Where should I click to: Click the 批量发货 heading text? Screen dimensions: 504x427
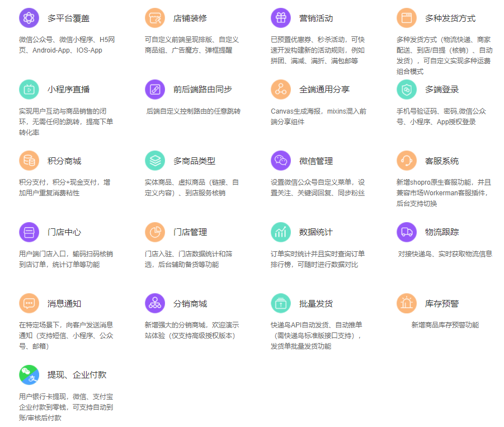(x=316, y=304)
